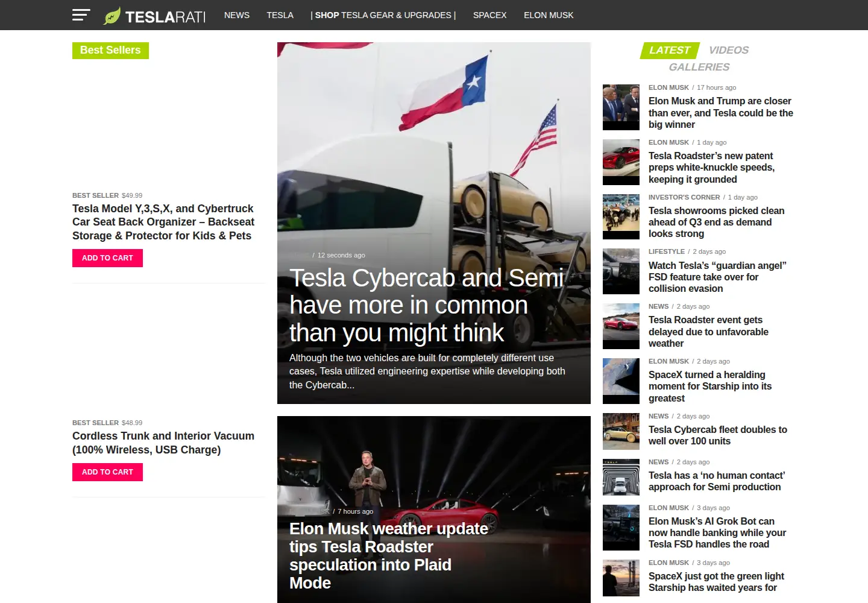Read the Tesla Cybercab and Semi headline
Image resolution: width=868 pixels, height=603 pixels.
click(x=427, y=305)
